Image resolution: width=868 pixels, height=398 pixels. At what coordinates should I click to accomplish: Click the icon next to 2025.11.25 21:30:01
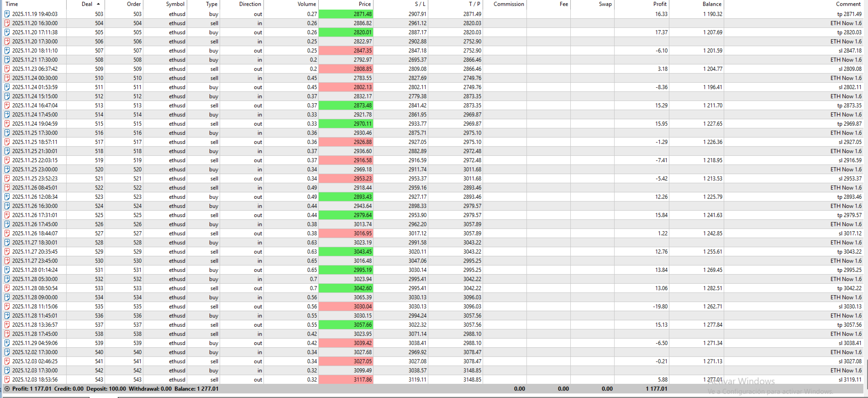point(7,151)
